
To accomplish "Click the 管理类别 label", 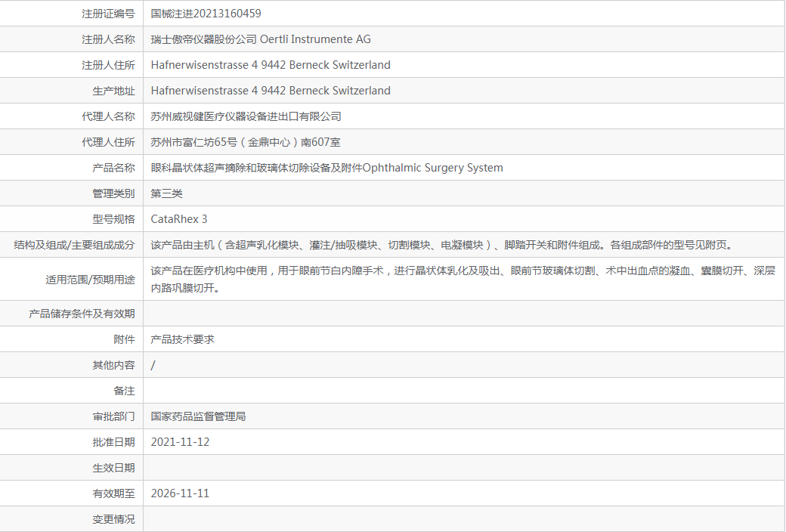I will 114,193.
